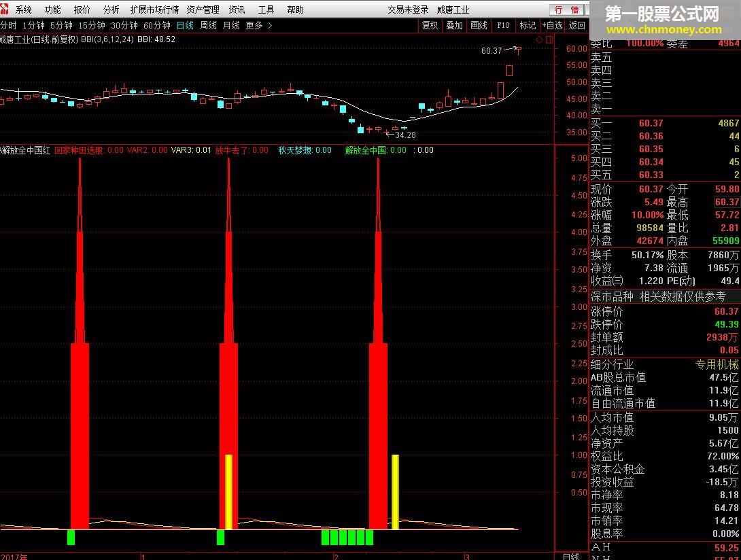
Task: Click the 2017年 time axis label
Action: pos(14,557)
